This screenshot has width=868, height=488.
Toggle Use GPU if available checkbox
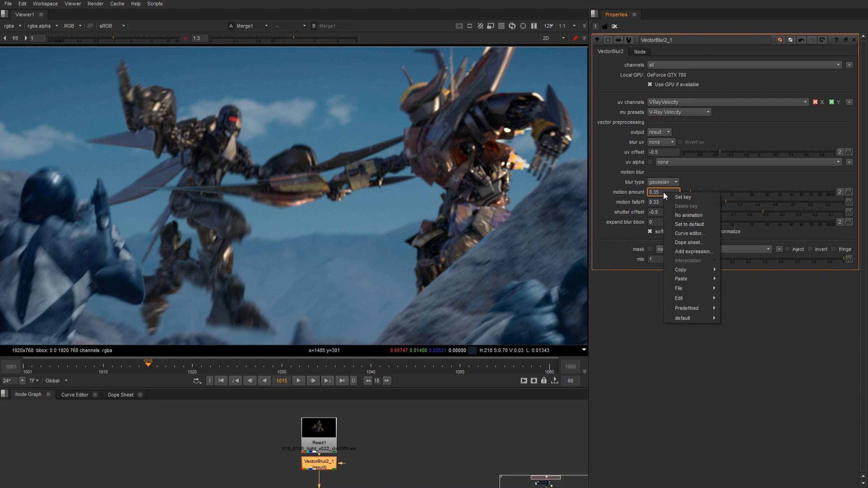pos(650,85)
